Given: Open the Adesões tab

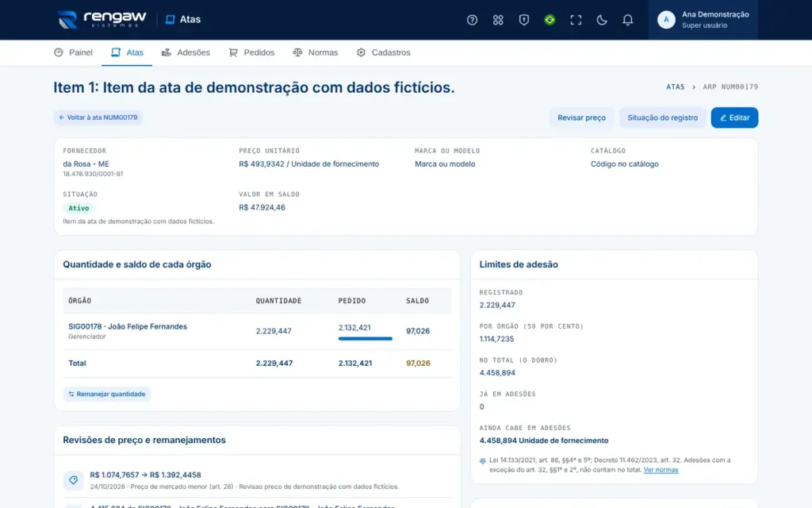Looking at the screenshot, I should pos(186,52).
